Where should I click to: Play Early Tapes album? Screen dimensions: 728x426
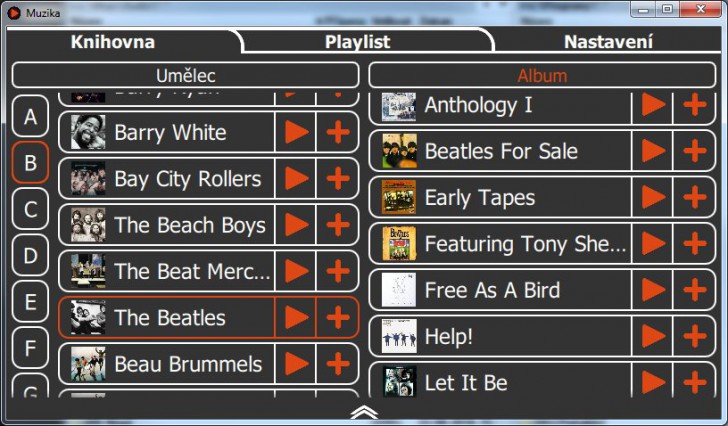(x=652, y=197)
